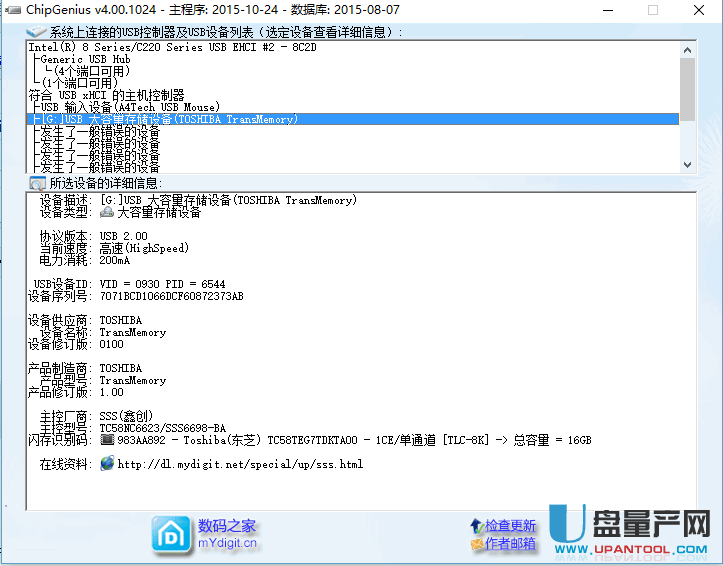Open the dl.mydigit.net sss.html link
Screen dimensions: 723x566
pyautogui.click(x=239, y=464)
